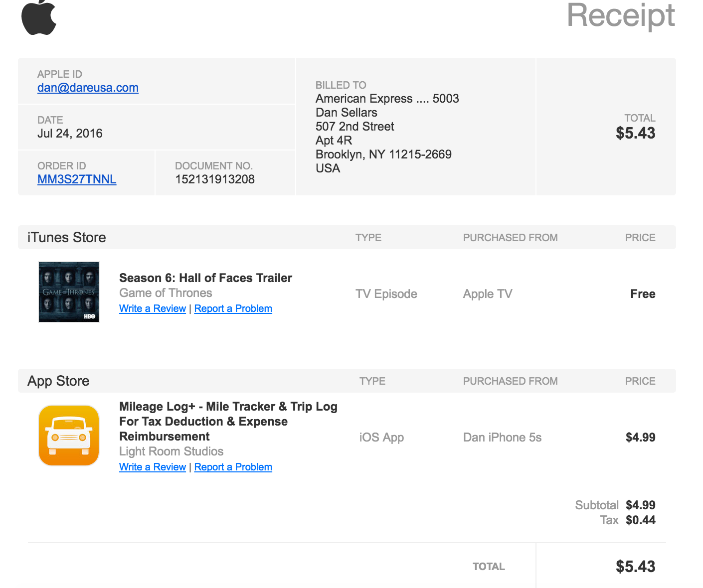The height and width of the screenshot is (588, 703).
Task: Click the iTunes Store section header
Action: (67, 237)
